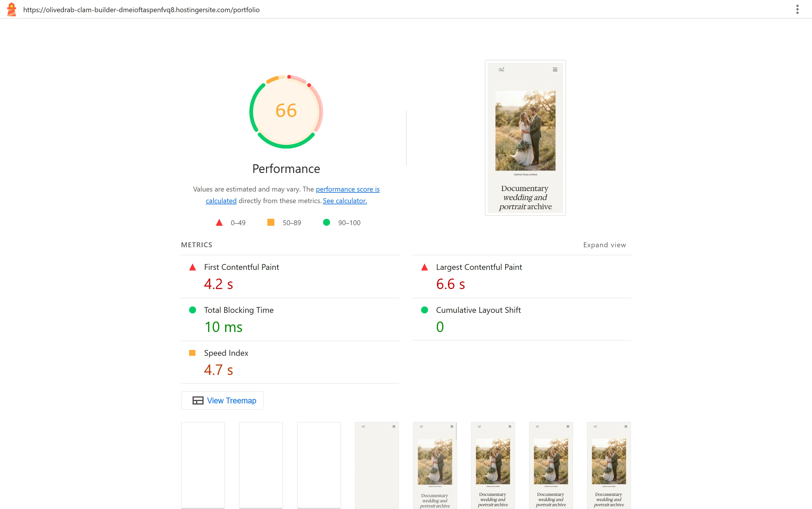Image resolution: width=812 pixels, height=509 pixels.
Task: Click the red triangle beside Largest Contentful Paint
Action: pos(425,267)
